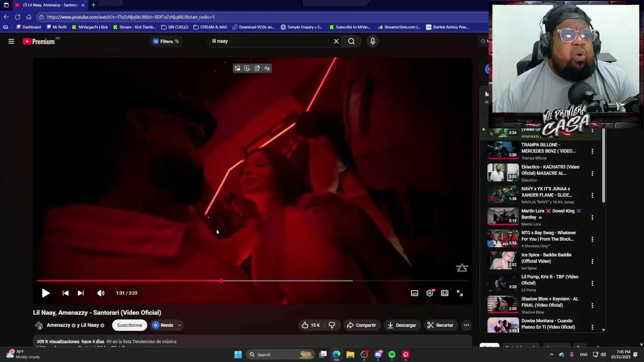Image resolution: width=644 pixels, height=362 pixels.
Task: Create a clip with Recortar
Action: pyautogui.click(x=440, y=325)
